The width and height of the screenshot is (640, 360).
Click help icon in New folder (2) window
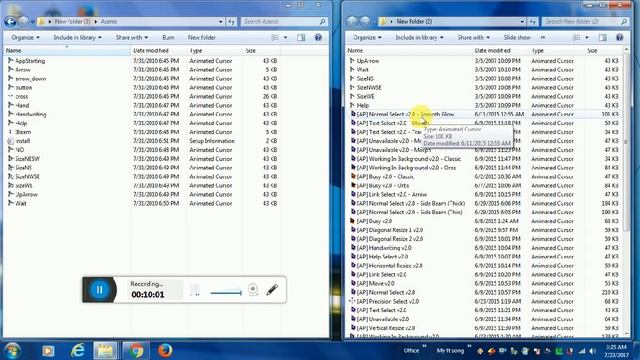pyautogui.click(x=620, y=38)
